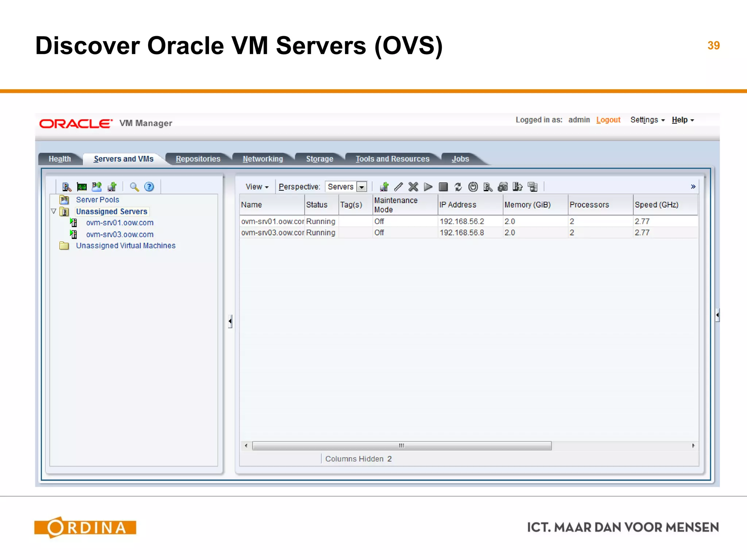Switch to the Health tab
The width and height of the screenshot is (747, 560).
point(60,159)
